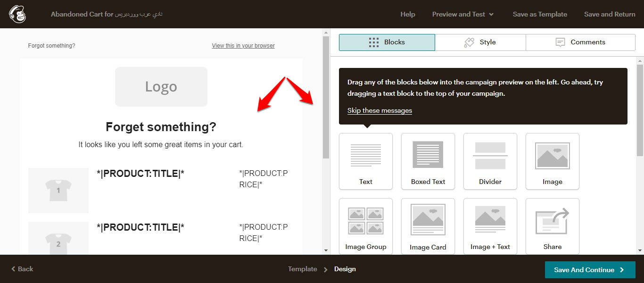Screen dimensions: 644x283
Task: Open the Preview and Test dropdown
Action: tap(463, 14)
